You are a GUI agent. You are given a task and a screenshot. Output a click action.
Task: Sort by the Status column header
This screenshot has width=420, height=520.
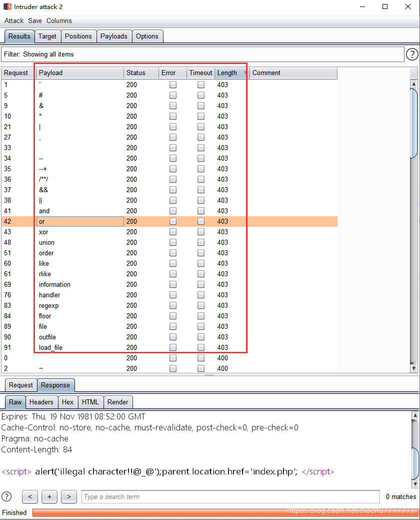[x=141, y=73]
